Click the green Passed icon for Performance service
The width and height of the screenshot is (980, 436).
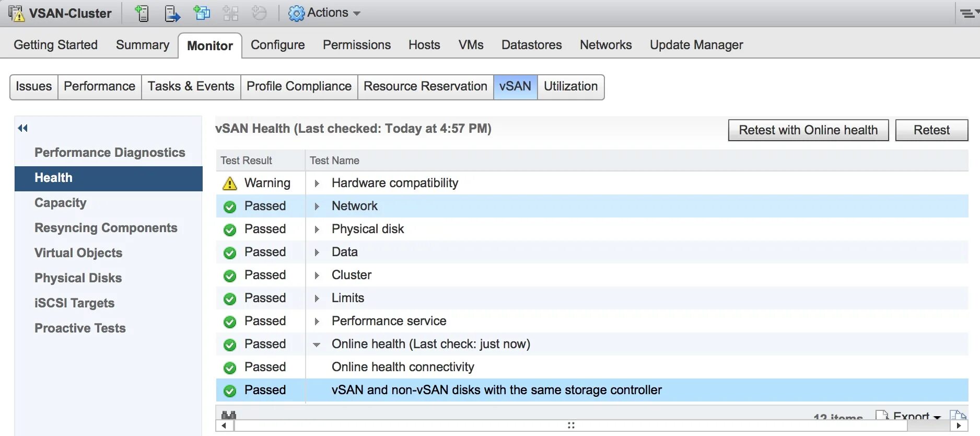230,322
